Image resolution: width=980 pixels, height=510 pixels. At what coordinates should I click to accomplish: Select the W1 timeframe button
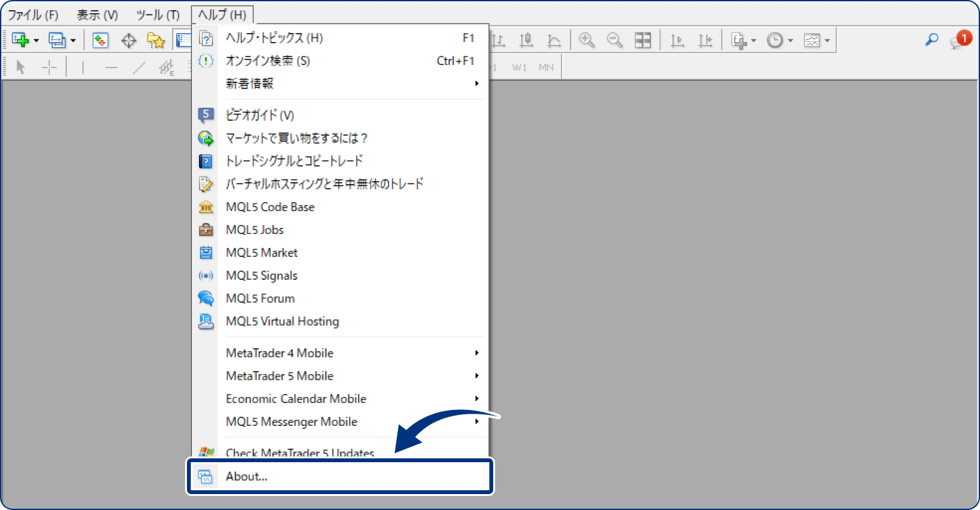click(x=519, y=67)
